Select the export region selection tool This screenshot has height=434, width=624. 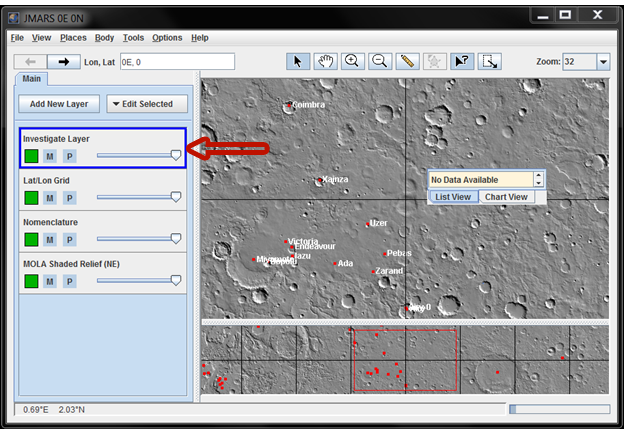click(x=489, y=62)
